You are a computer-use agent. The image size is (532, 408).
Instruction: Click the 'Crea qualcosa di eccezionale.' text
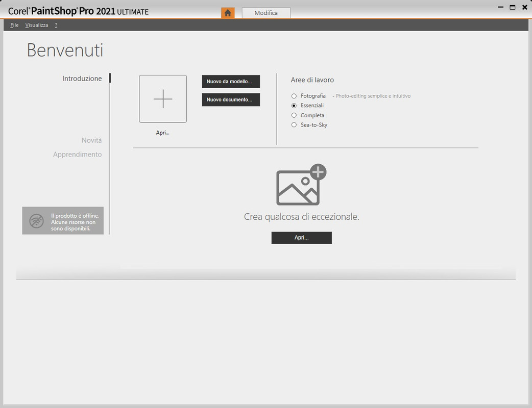[x=301, y=217]
